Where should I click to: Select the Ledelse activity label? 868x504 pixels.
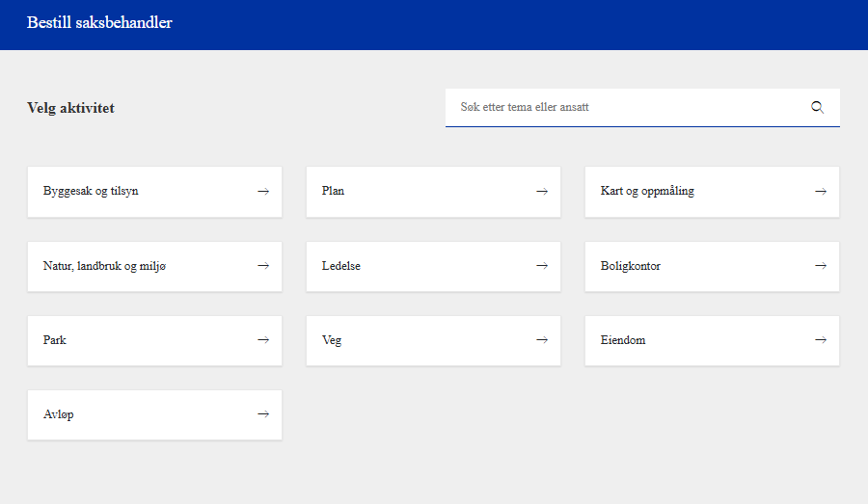(341, 266)
